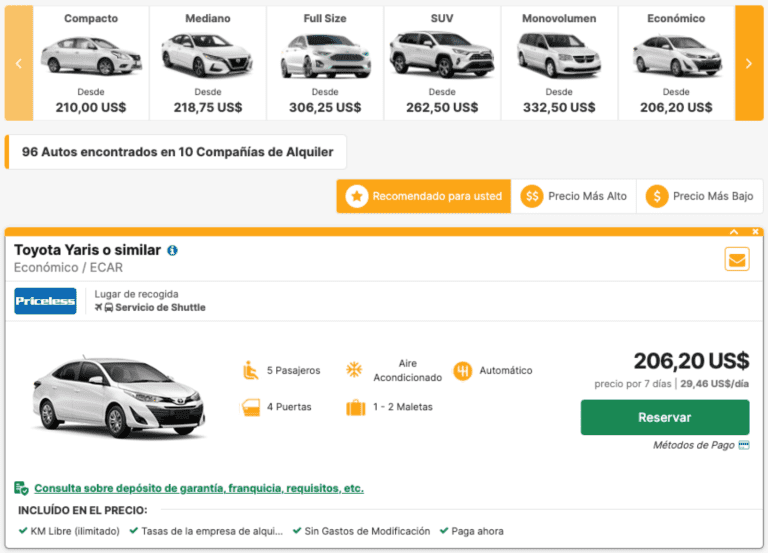
Task: Sort by Precio Más Bajo
Action: pyautogui.click(x=700, y=196)
